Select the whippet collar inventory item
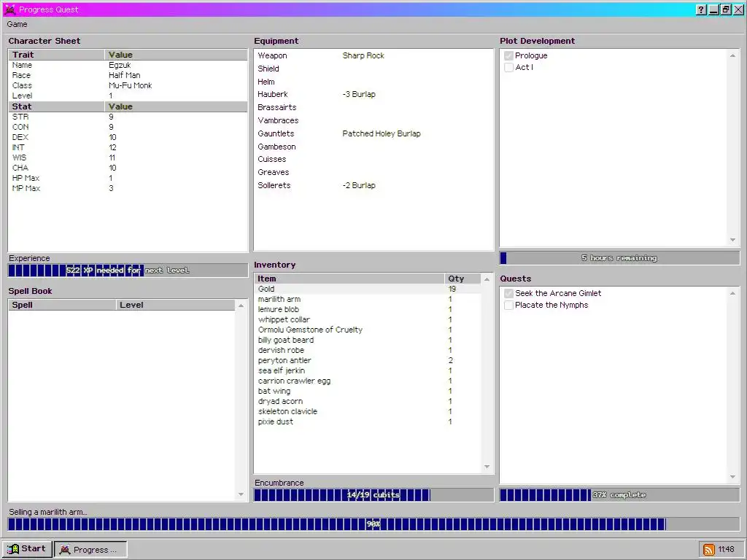The width and height of the screenshot is (747, 560). [x=368, y=320]
